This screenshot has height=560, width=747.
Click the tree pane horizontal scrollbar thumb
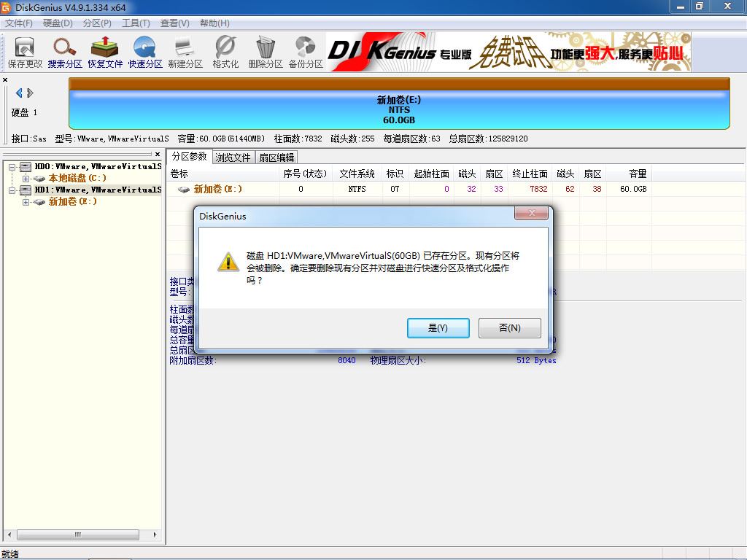[78, 534]
